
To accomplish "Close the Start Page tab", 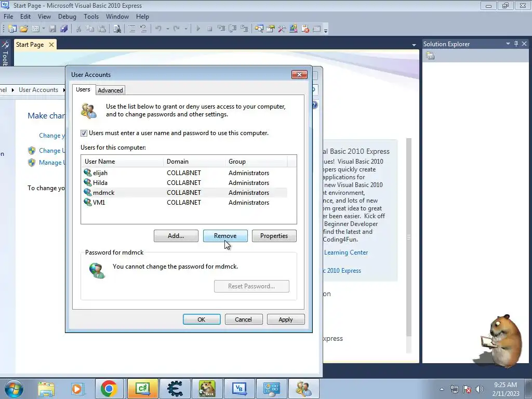I will click(x=51, y=45).
